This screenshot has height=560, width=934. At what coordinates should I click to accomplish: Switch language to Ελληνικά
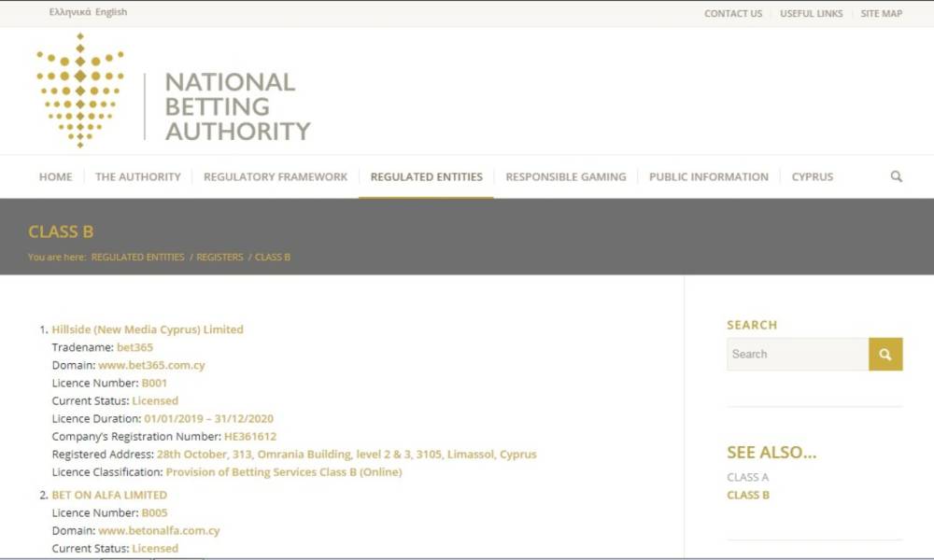pos(70,12)
